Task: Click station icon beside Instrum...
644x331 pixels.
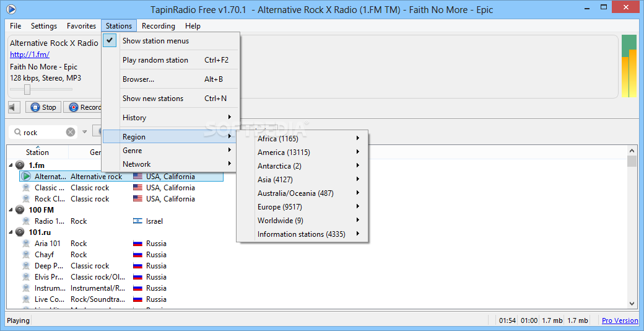Action: (26, 288)
